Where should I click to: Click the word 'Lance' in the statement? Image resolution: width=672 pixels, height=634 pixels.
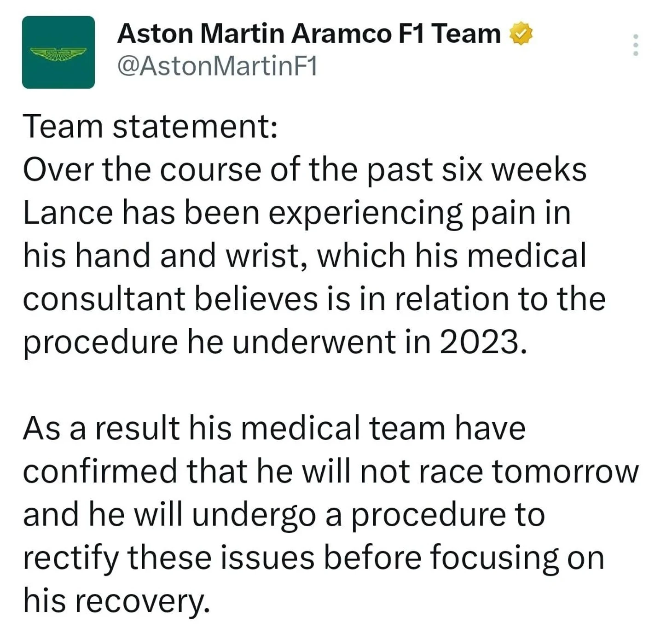tap(68, 214)
